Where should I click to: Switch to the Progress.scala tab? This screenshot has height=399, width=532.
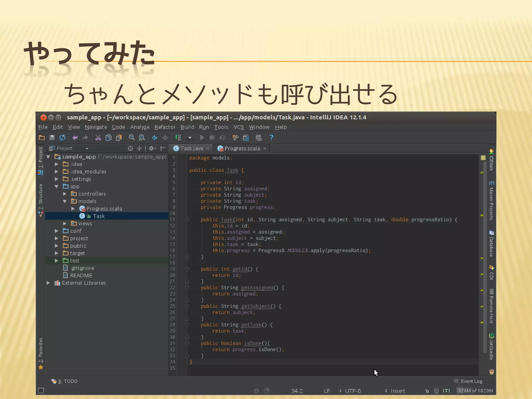tap(242, 148)
